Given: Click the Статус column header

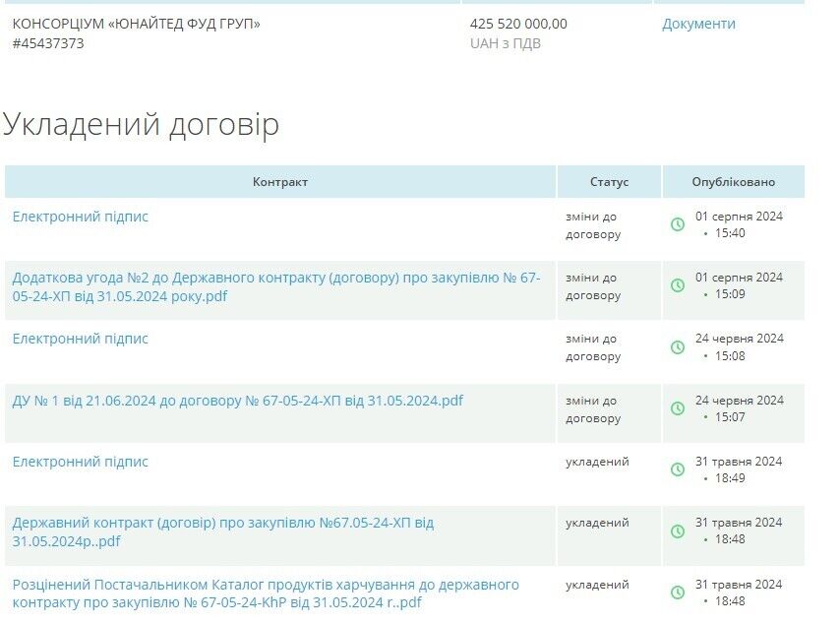Looking at the screenshot, I should 609,182.
